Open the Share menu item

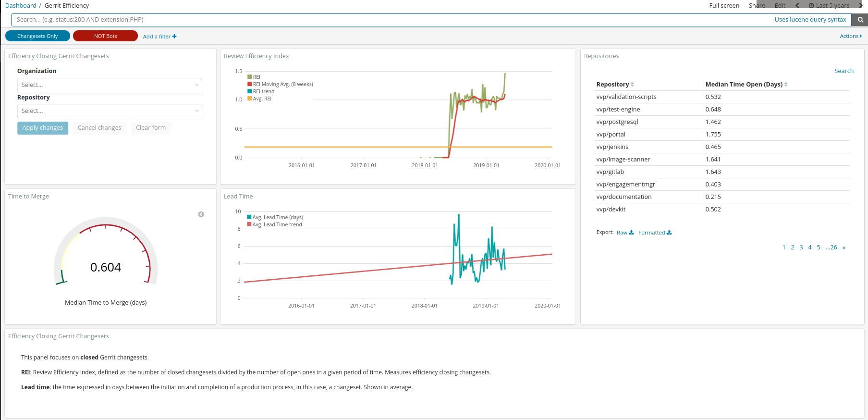pyautogui.click(x=757, y=6)
